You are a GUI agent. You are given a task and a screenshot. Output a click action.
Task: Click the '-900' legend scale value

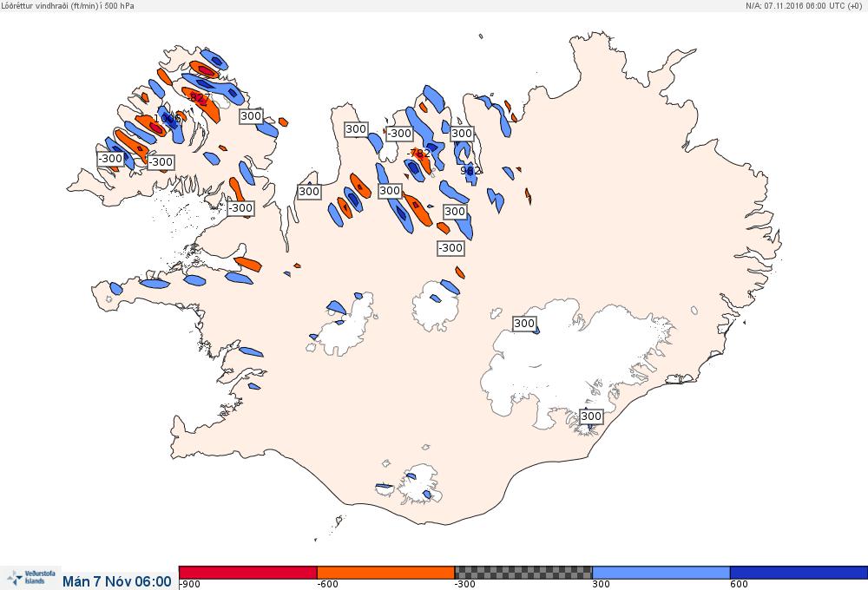click(190, 584)
